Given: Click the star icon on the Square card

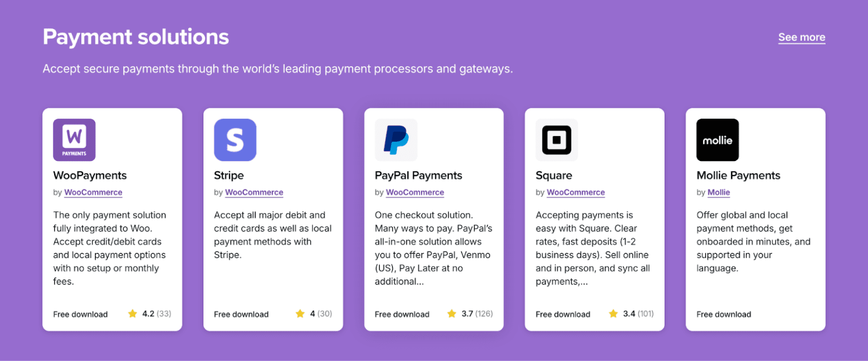Looking at the screenshot, I should coord(613,314).
